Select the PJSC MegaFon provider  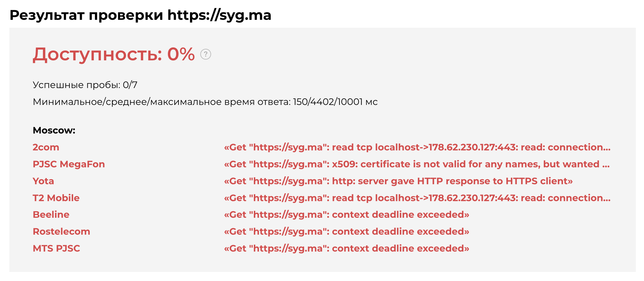click(68, 164)
